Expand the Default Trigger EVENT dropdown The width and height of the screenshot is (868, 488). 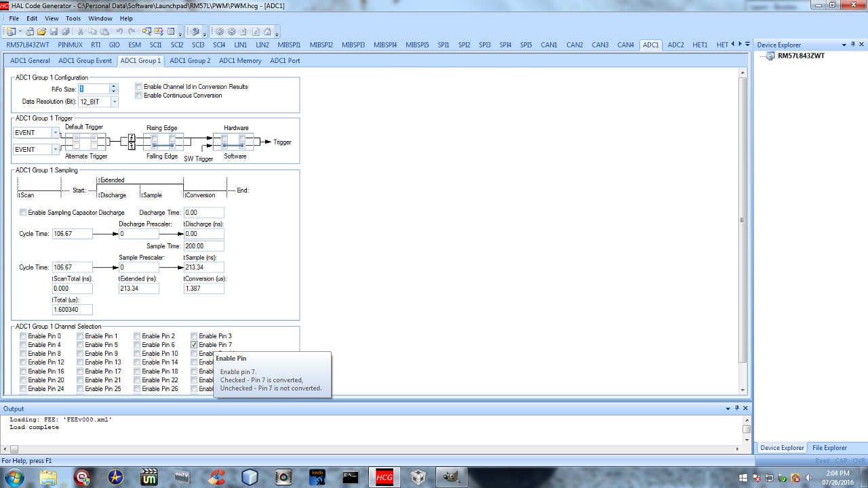[x=55, y=133]
